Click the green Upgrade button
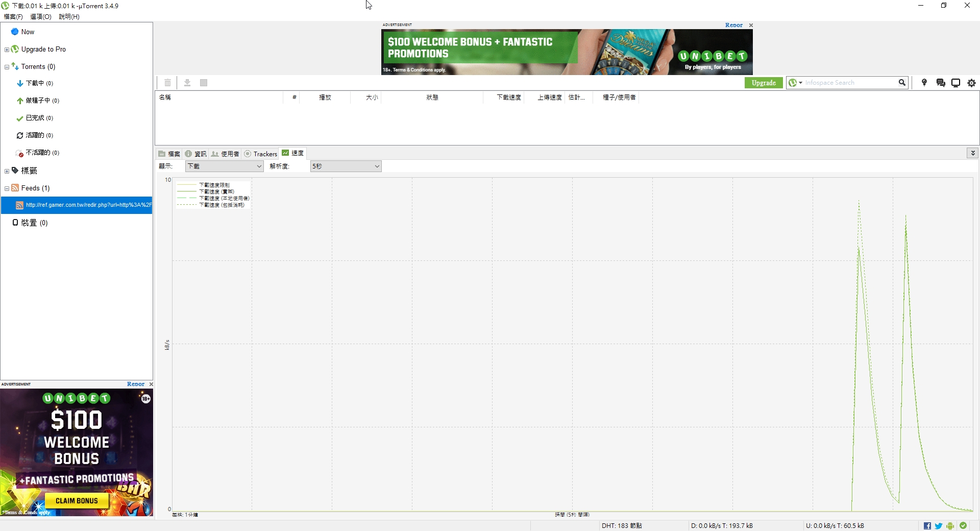 tap(764, 83)
